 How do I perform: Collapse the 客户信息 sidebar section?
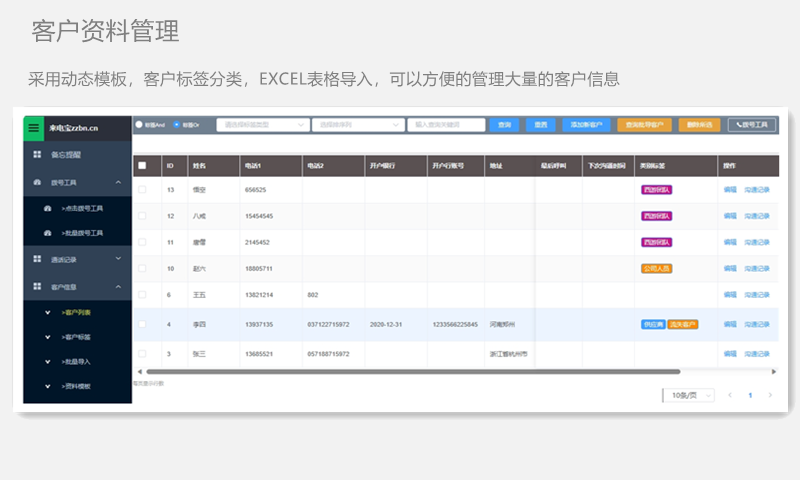(118, 287)
